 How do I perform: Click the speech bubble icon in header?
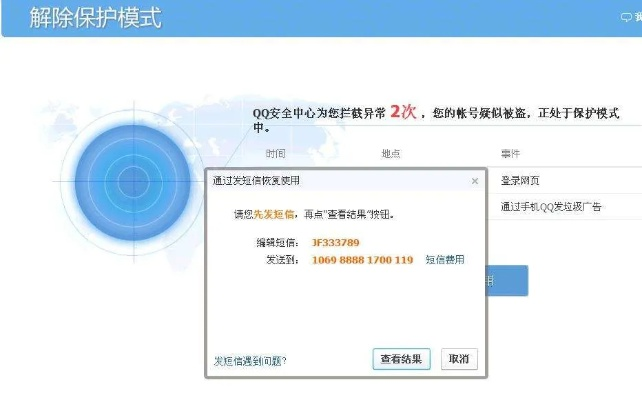click(626, 17)
